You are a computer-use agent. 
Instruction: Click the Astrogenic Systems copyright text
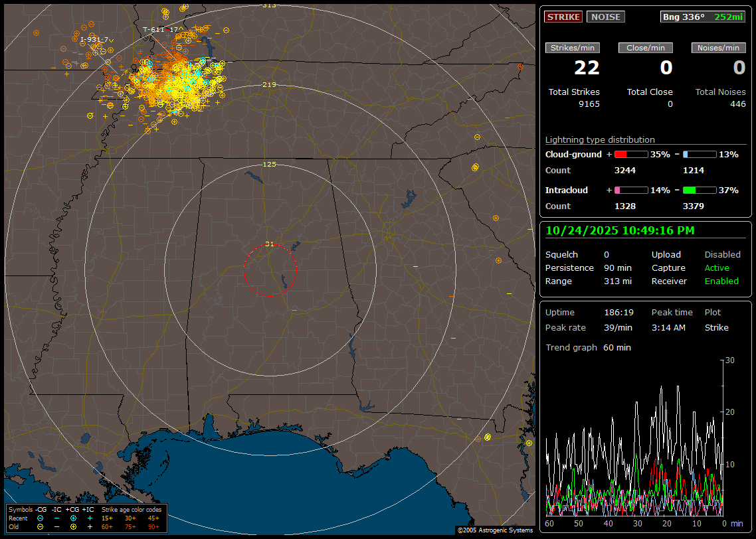click(x=495, y=530)
